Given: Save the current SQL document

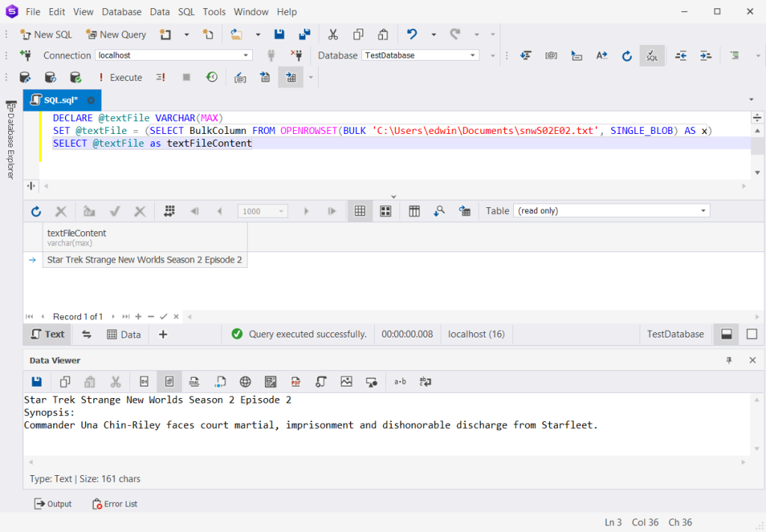Looking at the screenshot, I should [280, 34].
